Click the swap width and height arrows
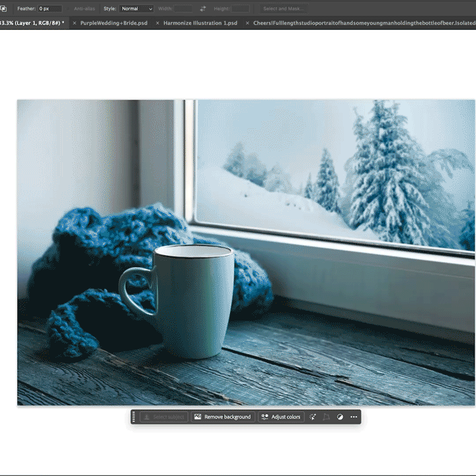476x476 pixels. pyautogui.click(x=203, y=9)
